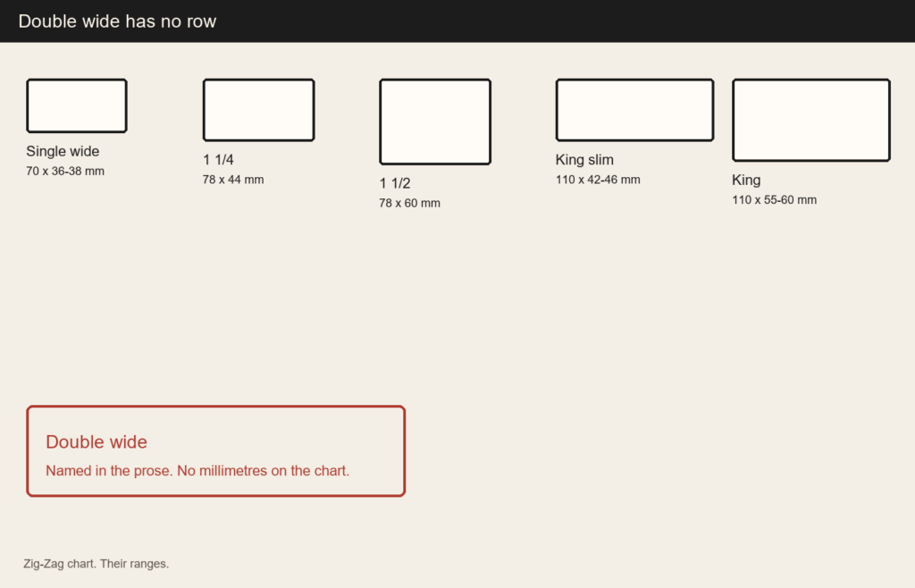Select the "70 x 36-38 mm" dimensions
The width and height of the screenshot is (915, 588).
point(65,171)
